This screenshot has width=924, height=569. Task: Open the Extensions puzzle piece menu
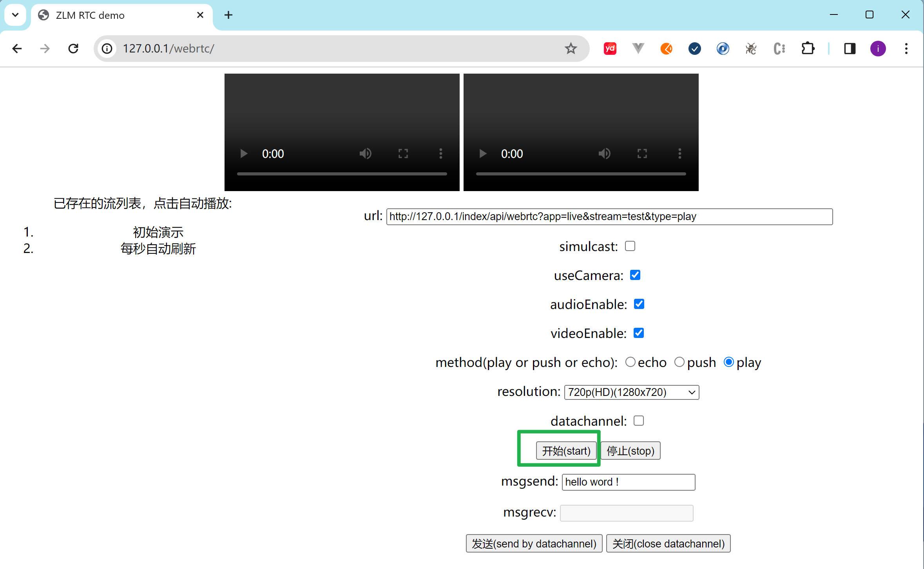(808, 49)
